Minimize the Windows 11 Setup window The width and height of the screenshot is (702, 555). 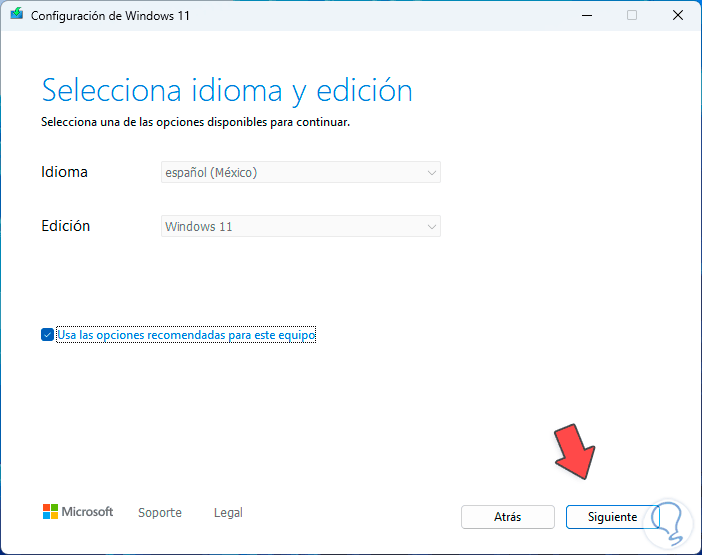click(x=587, y=16)
